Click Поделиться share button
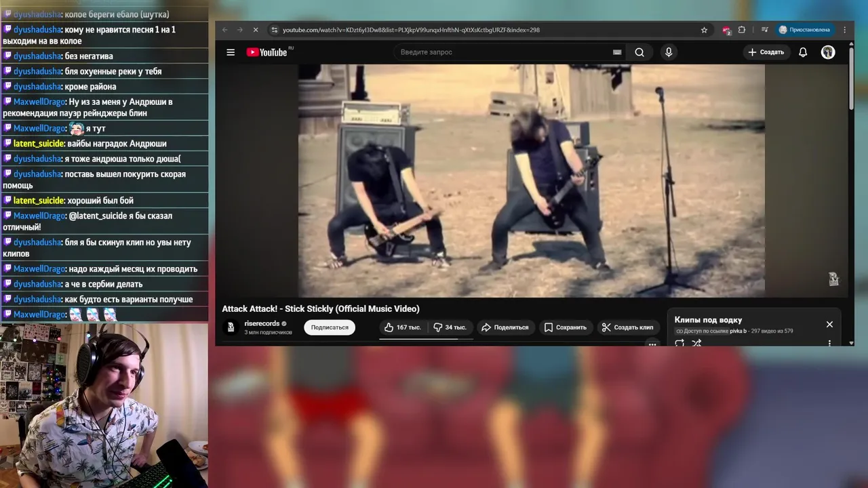The height and width of the screenshot is (488, 868). coord(505,327)
